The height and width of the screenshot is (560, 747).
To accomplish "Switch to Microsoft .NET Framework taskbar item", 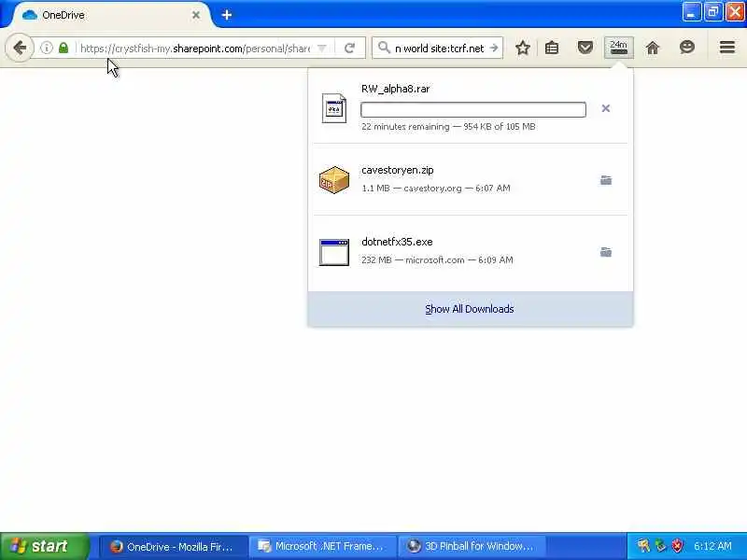I will (x=322, y=547).
